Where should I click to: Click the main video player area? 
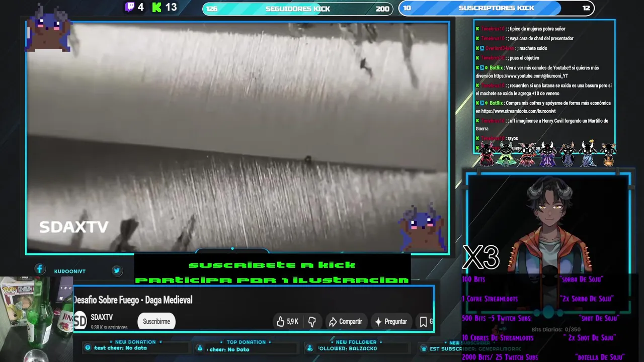pos(237,137)
